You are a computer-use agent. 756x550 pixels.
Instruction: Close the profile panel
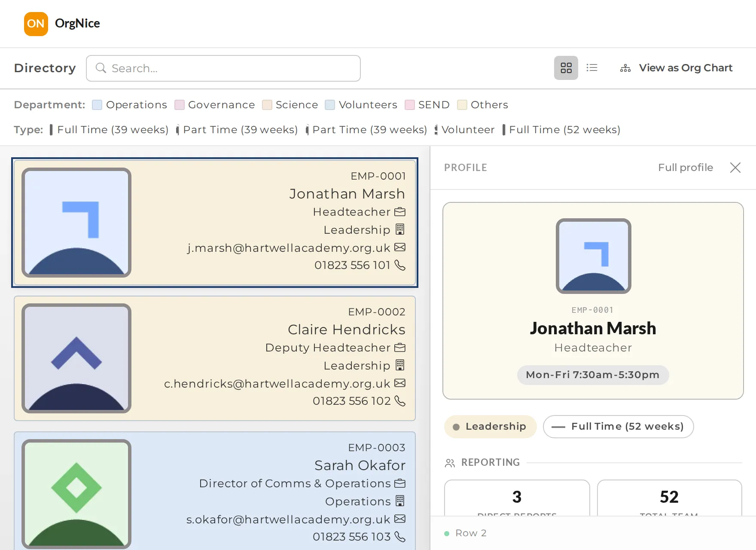[735, 168]
